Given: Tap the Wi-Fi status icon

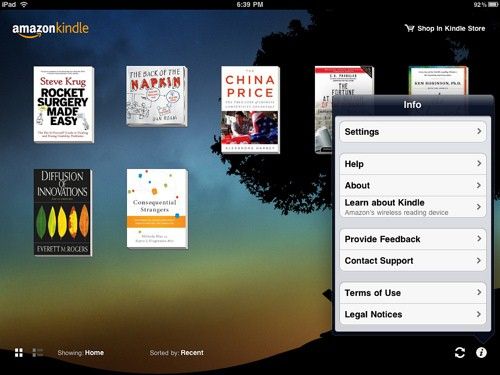Looking at the screenshot, I should (24, 4).
